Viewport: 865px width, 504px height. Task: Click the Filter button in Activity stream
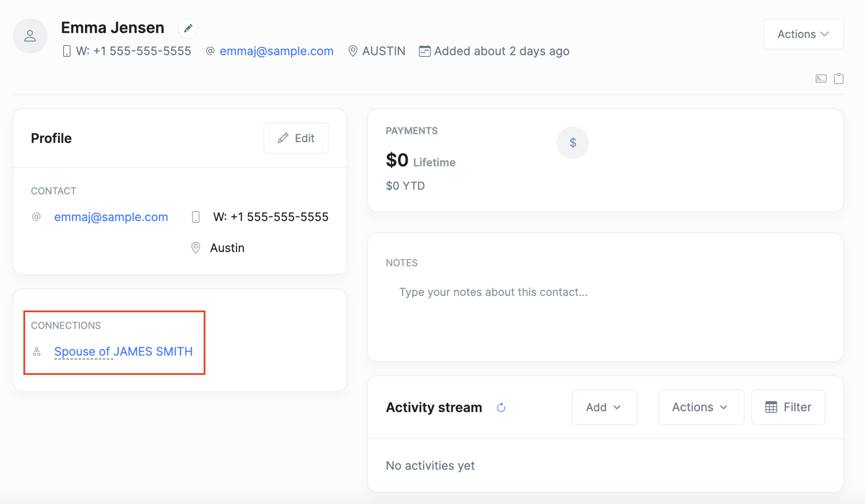(x=788, y=407)
